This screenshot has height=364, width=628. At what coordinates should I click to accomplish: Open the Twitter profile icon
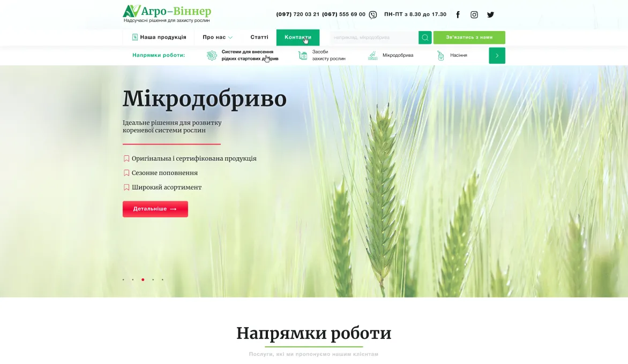point(491,15)
